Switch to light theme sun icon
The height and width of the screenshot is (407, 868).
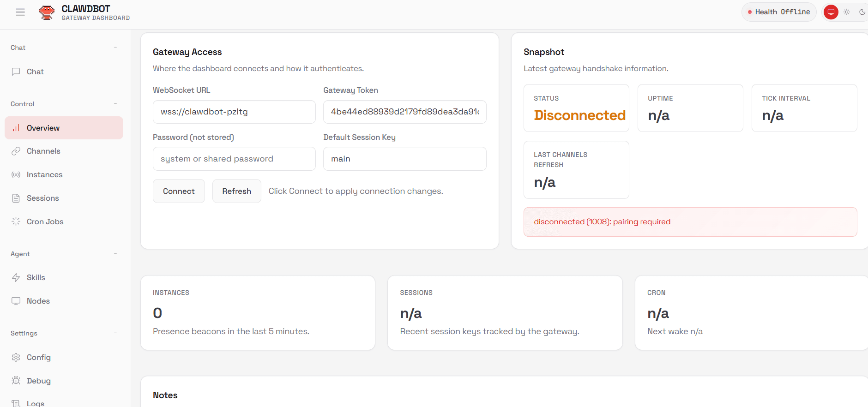[847, 12]
